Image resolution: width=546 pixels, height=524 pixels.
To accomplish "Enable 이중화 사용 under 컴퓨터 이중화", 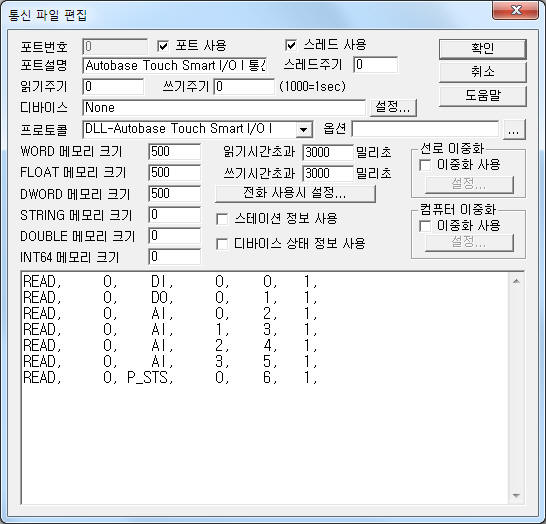I will pos(425,226).
